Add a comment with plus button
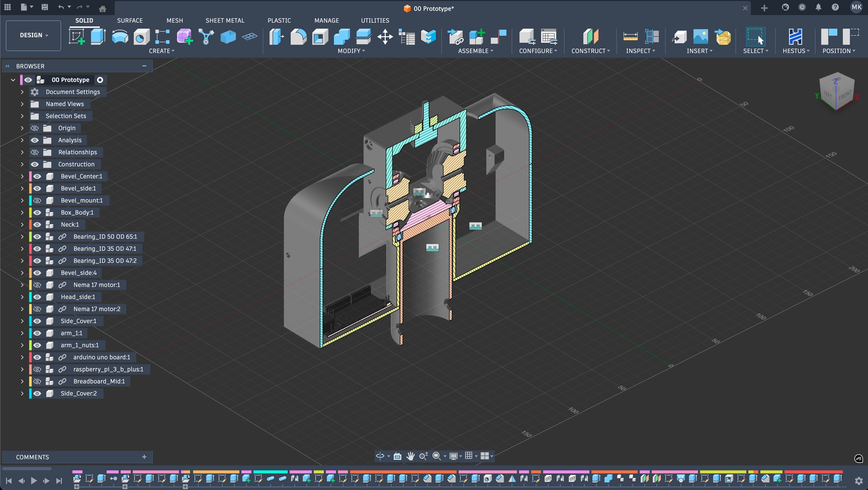The image size is (868, 490). [144, 457]
